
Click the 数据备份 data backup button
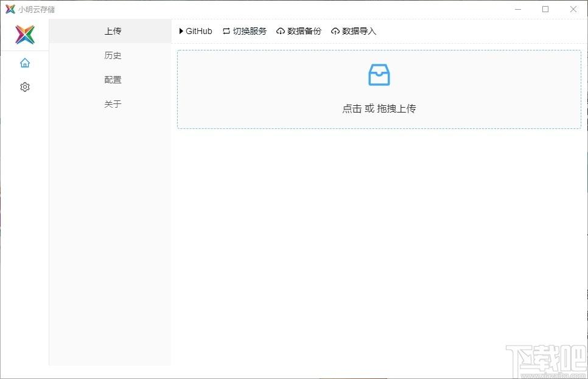click(299, 31)
